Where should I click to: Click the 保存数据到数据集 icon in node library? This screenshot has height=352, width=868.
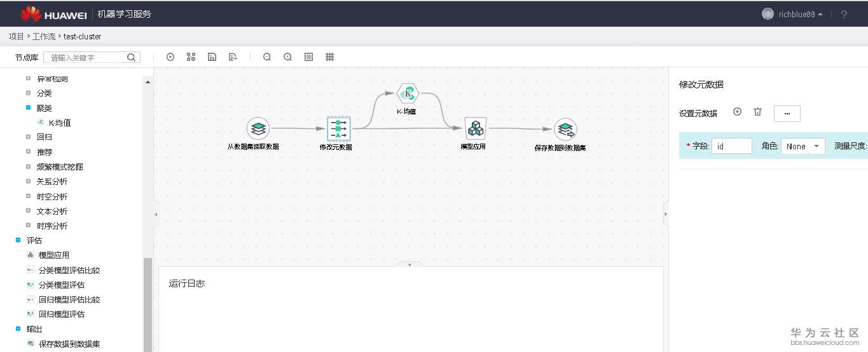click(x=30, y=344)
